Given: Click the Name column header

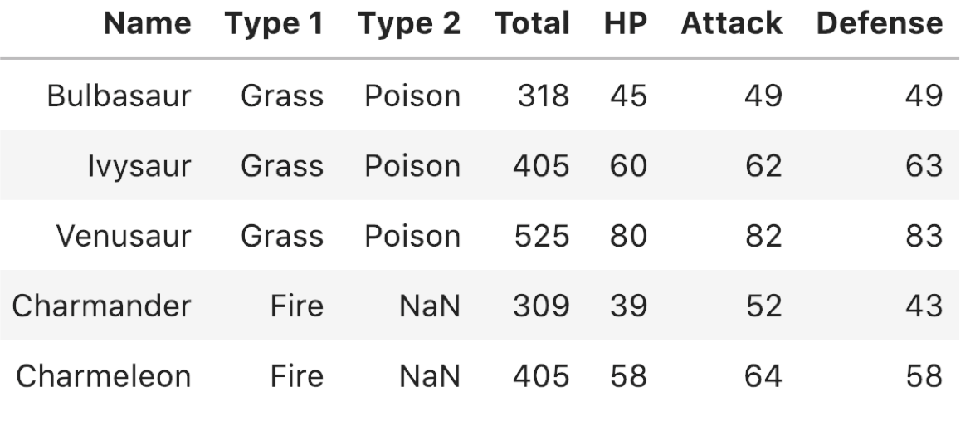Looking at the screenshot, I should (x=148, y=24).
